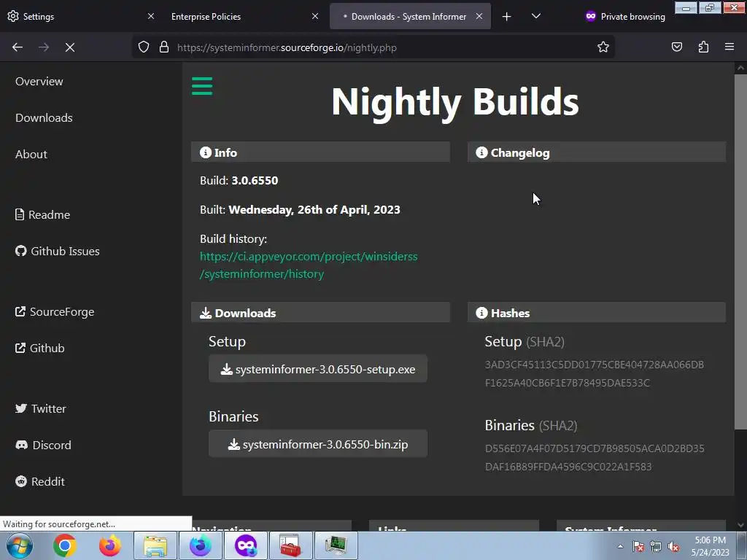Open the Readme sidebar link

point(43,215)
